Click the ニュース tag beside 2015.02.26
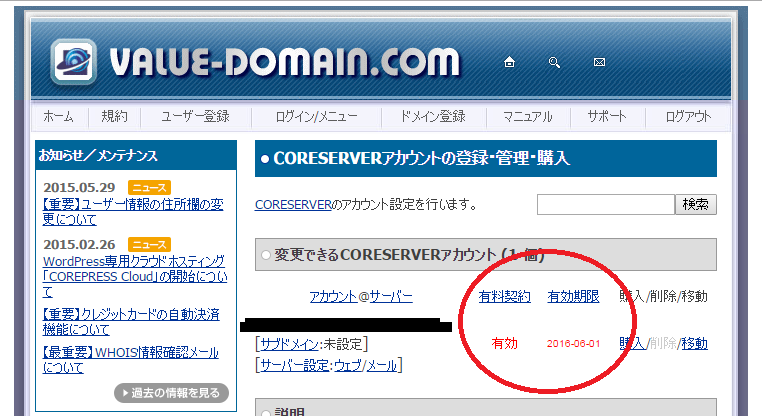The height and width of the screenshot is (416, 762). pos(149,244)
